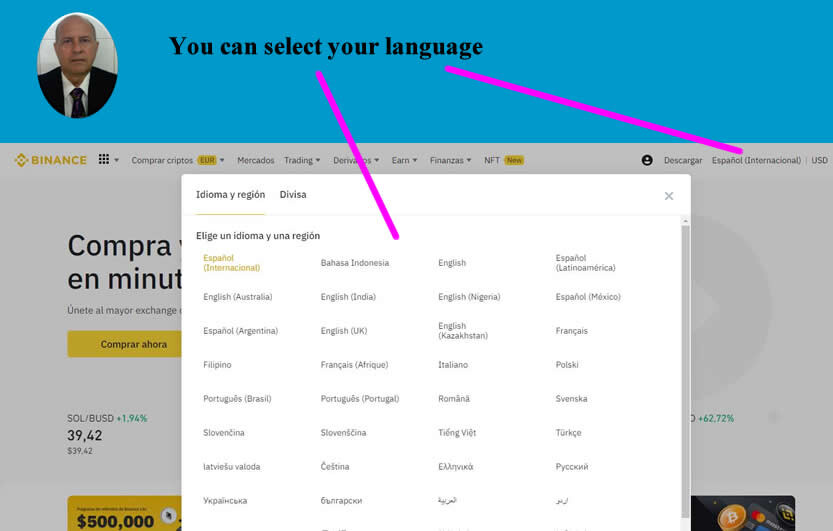Select Português (Portugal) option

[360, 399]
